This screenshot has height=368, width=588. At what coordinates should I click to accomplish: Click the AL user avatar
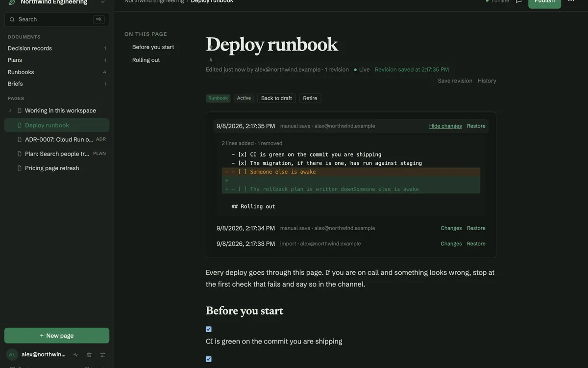point(12,355)
